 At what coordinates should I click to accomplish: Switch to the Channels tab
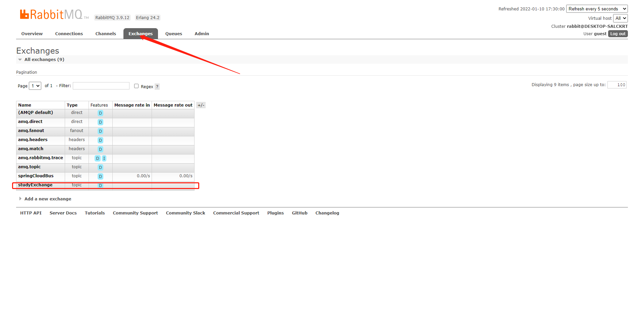point(106,34)
